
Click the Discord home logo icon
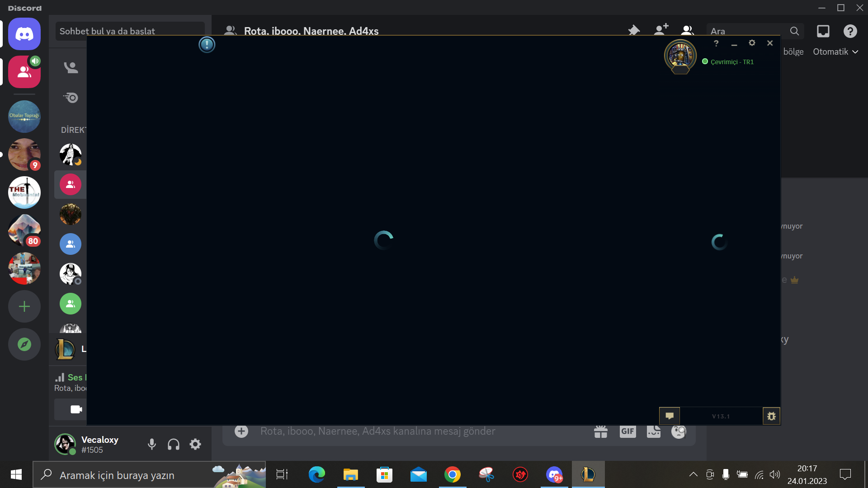click(x=24, y=34)
